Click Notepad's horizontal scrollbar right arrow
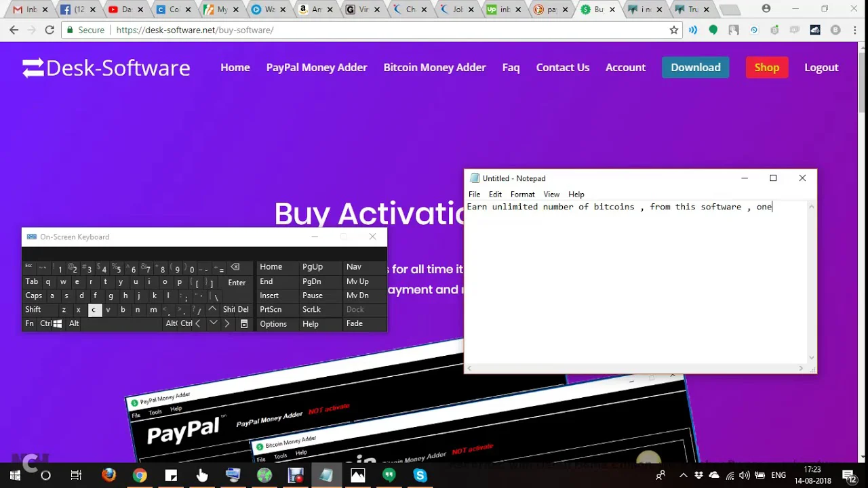Screen dimensions: 868x488 click(x=801, y=368)
